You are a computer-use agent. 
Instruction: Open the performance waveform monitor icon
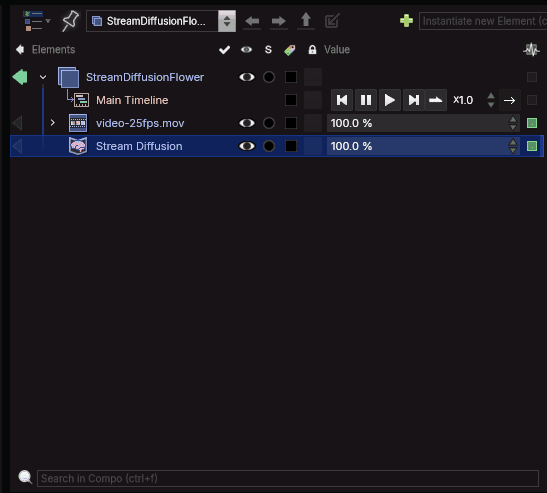tap(531, 50)
